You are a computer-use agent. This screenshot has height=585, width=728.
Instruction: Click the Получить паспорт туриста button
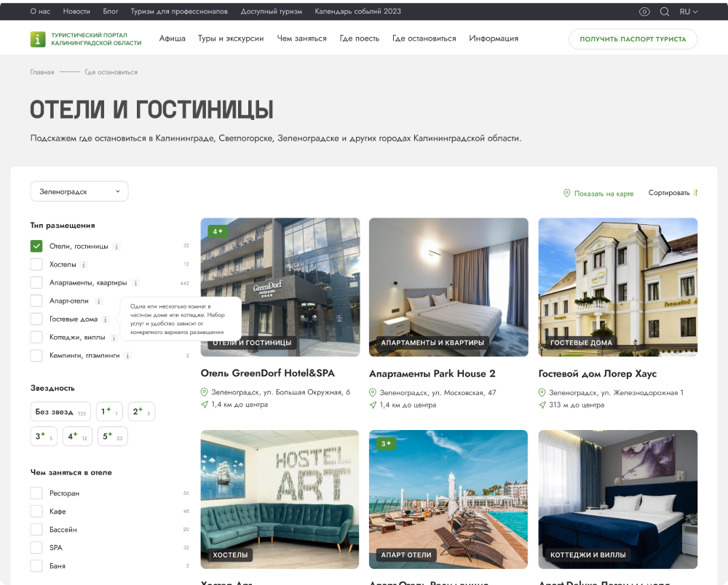[633, 39]
